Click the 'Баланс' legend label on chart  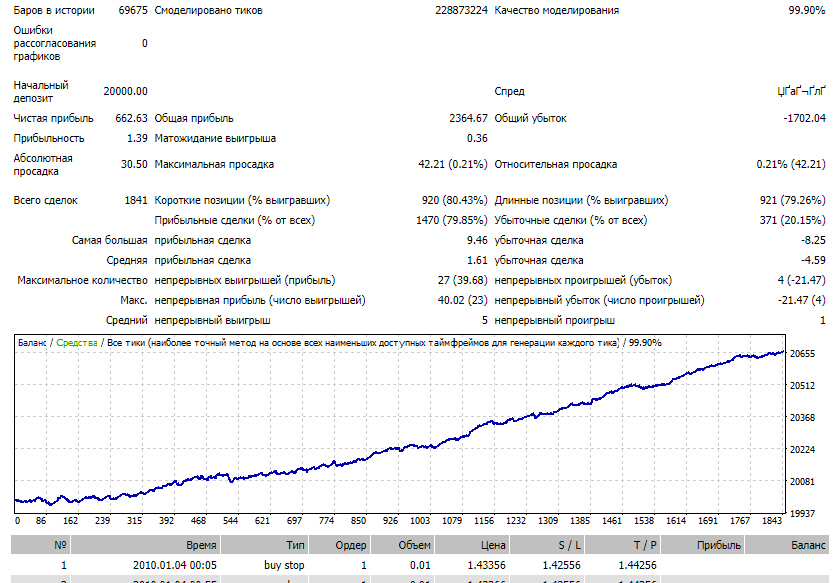pyautogui.click(x=32, y=343)
